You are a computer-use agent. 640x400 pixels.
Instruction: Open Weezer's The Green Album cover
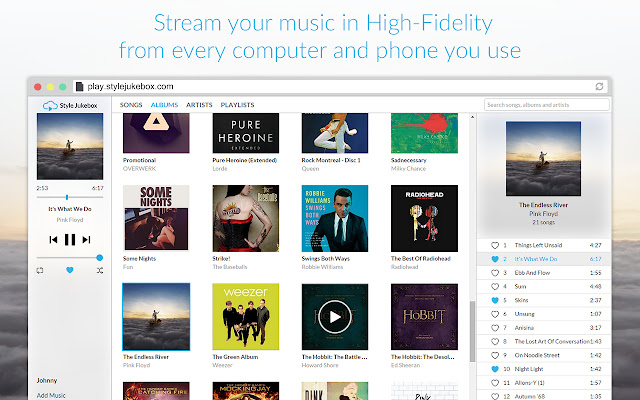point(246,317)
